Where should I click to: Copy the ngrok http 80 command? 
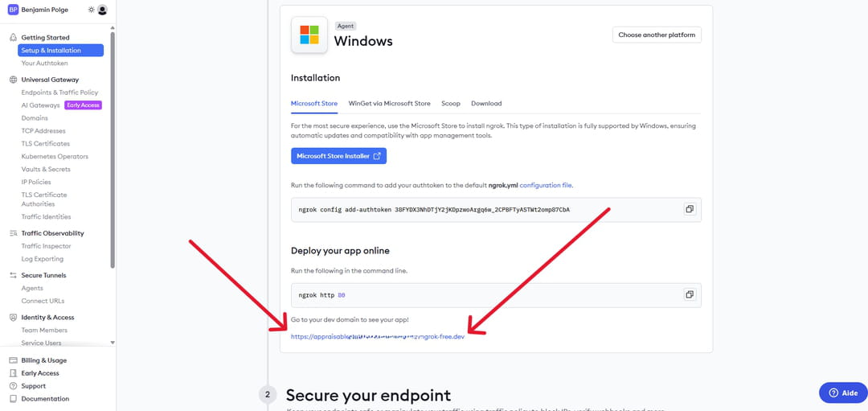[x=689, y=294]
